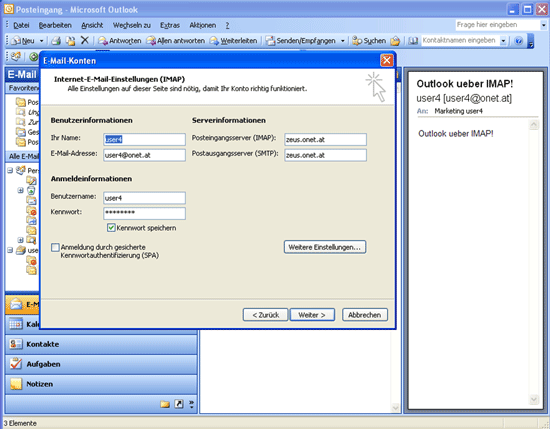550x429 pixels.
Task: Open the Senden/Empfangen dropdown arrow
Action: [343, 41]
